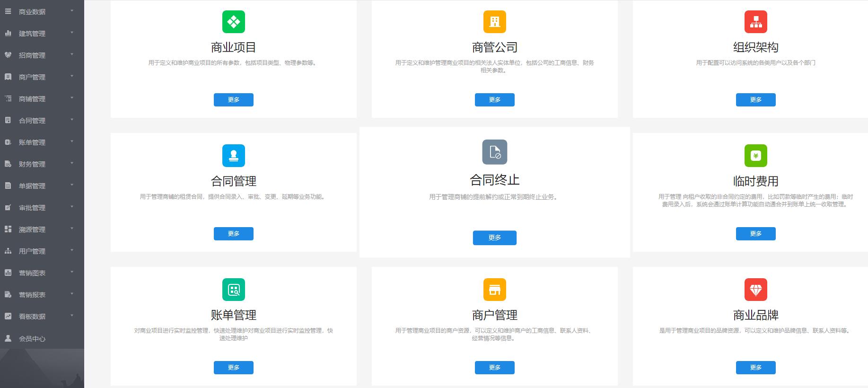Click the icon beside 财务管理
This screenshot has width=868, height=388.
click(x=8, y=164)
